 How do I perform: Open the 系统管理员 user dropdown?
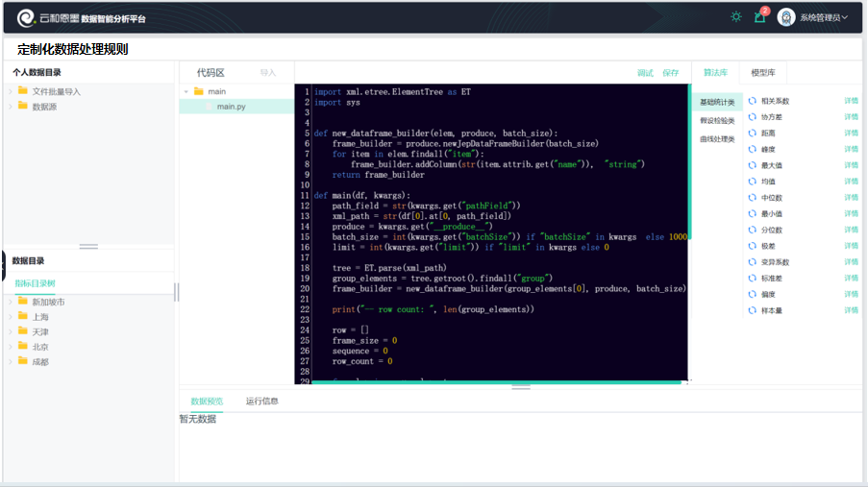(823, 17)
